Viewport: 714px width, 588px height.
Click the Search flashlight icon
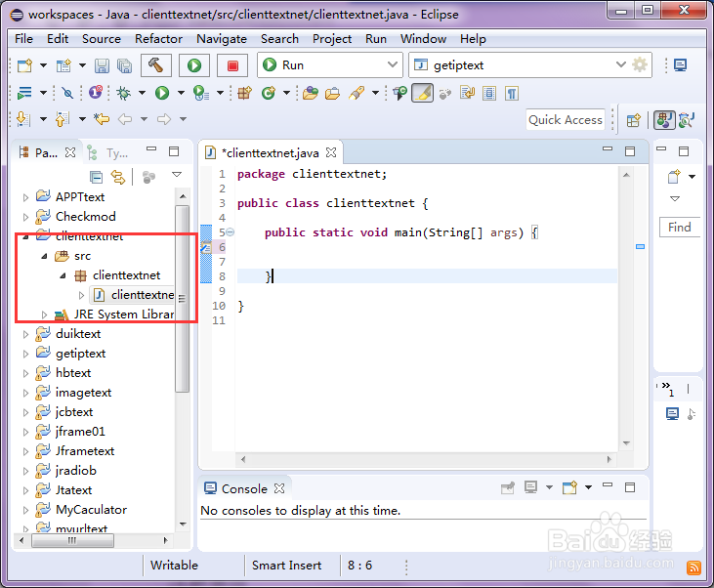[357, 93]
